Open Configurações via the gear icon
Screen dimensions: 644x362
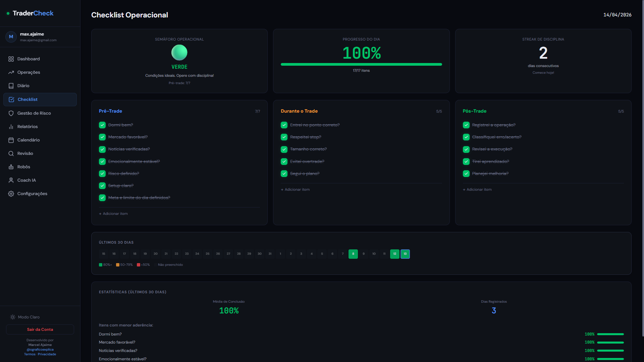click(x=11, y=193)
